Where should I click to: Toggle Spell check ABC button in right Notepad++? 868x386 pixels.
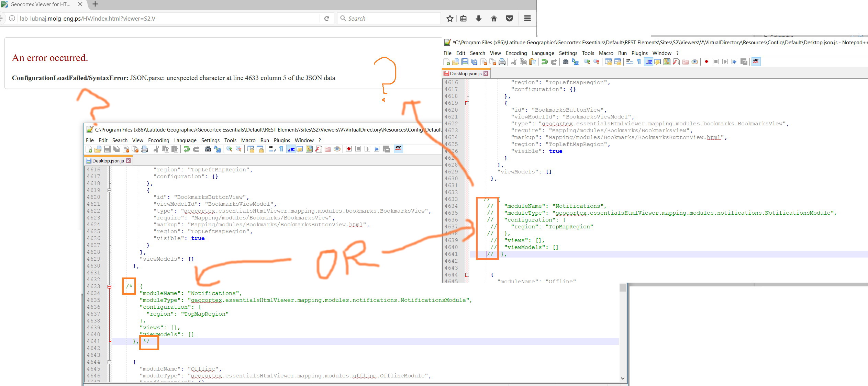(756, 61)
